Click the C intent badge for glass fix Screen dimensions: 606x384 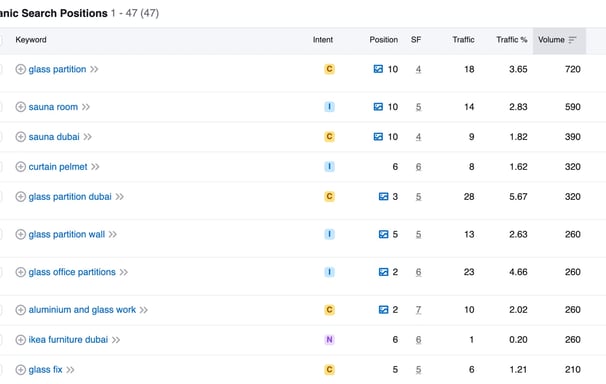pos(329,370)
